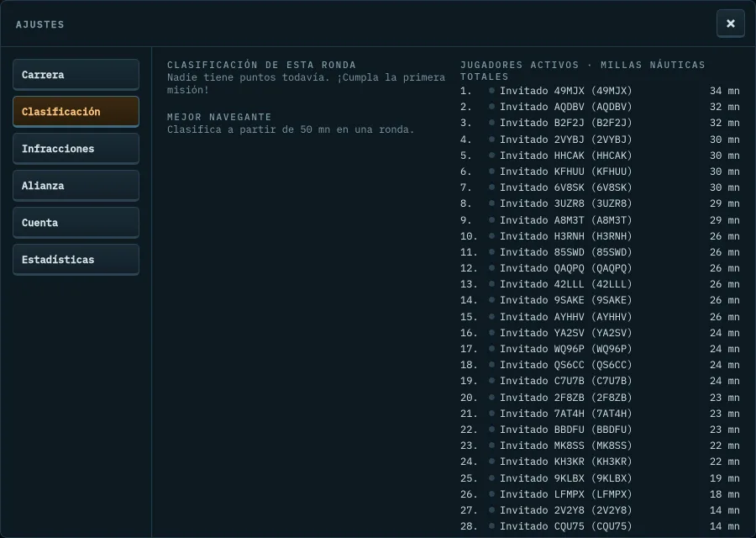The image size is (756, 538).
Task: Click player Invitado AYHHV
Action: 600,317
